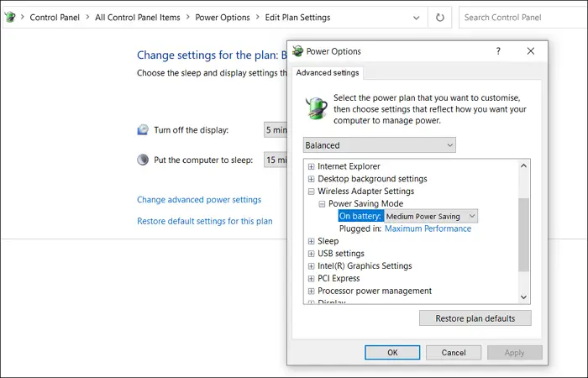Click the OK button
This screenshot has width=588, height=378.
point(392,353)
